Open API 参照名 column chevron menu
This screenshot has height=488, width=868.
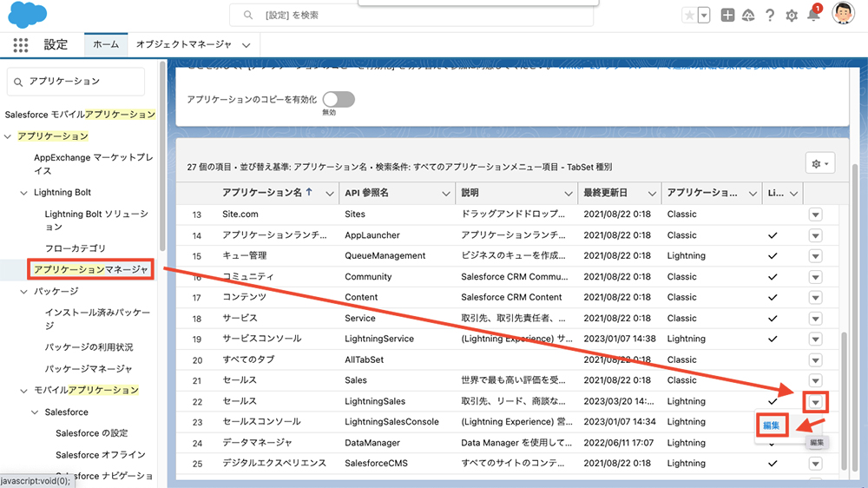click(x=445, y=194)
